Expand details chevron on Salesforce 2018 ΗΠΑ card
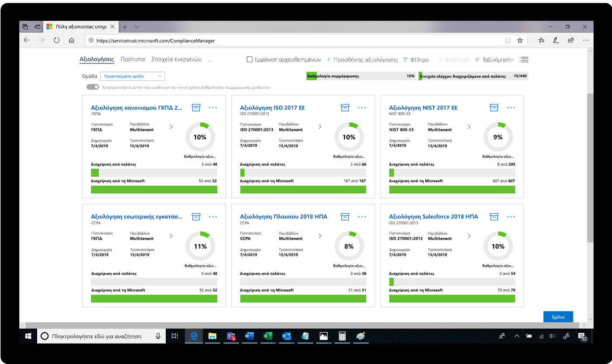 click(x=469, y=236)
